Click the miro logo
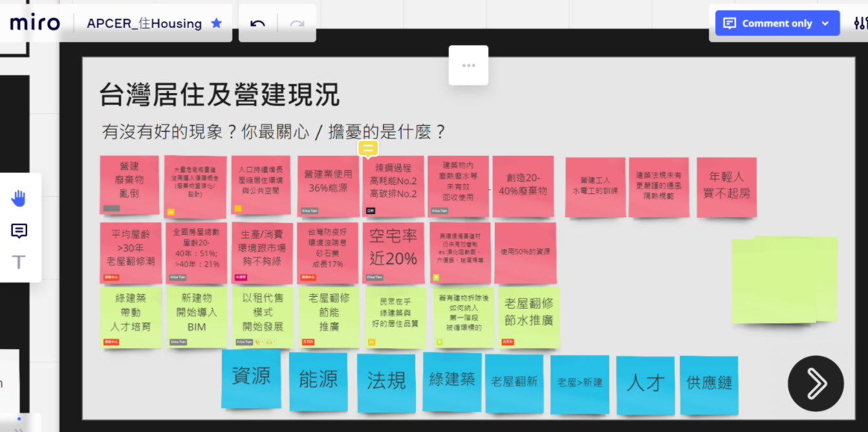Screen dimensions: 868x432 point(35,23)
